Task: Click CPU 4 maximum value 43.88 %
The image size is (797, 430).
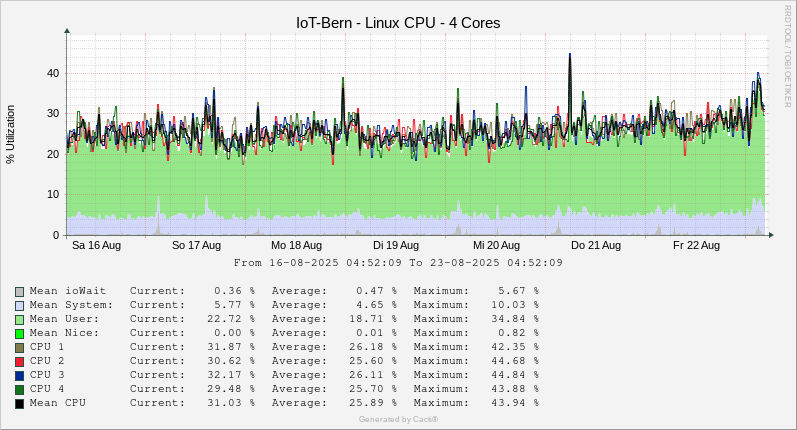Action: coord(514,389)
